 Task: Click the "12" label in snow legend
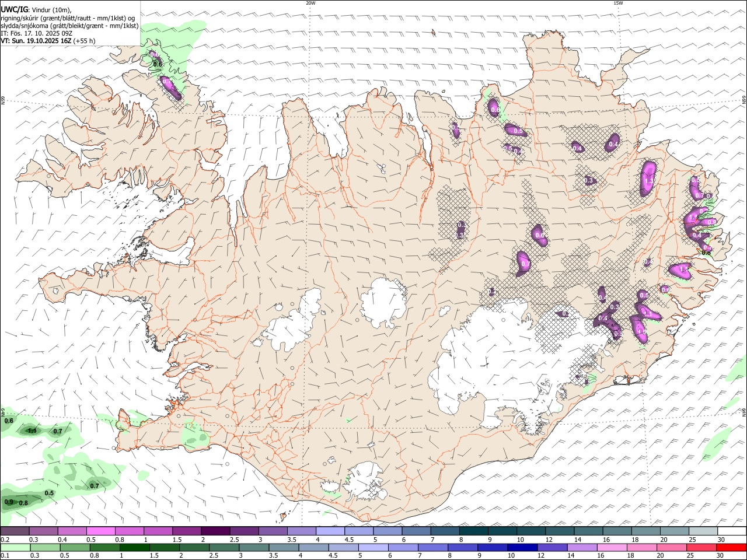pos(548,540)
